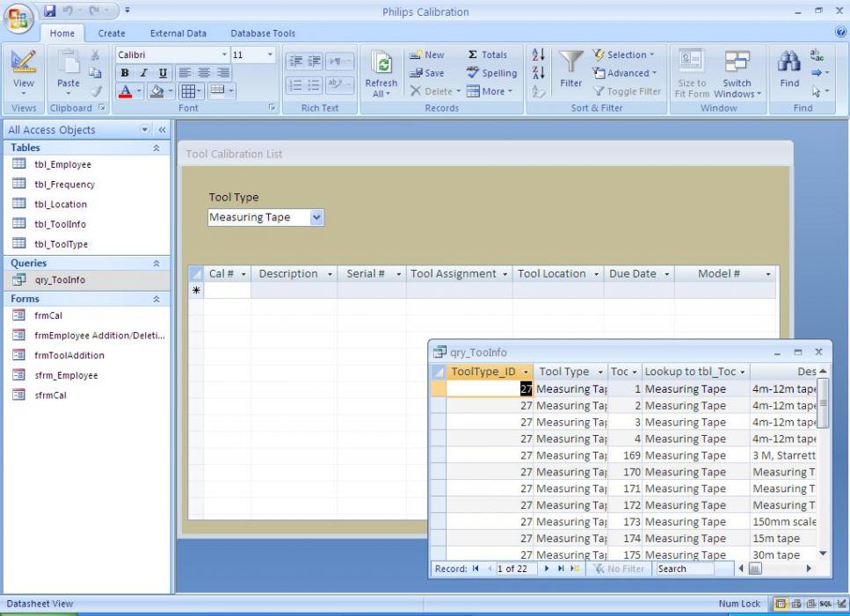Click the record number field 1 of 22
850x616 pixels.
pyautogui.click(x=517, y=569)
